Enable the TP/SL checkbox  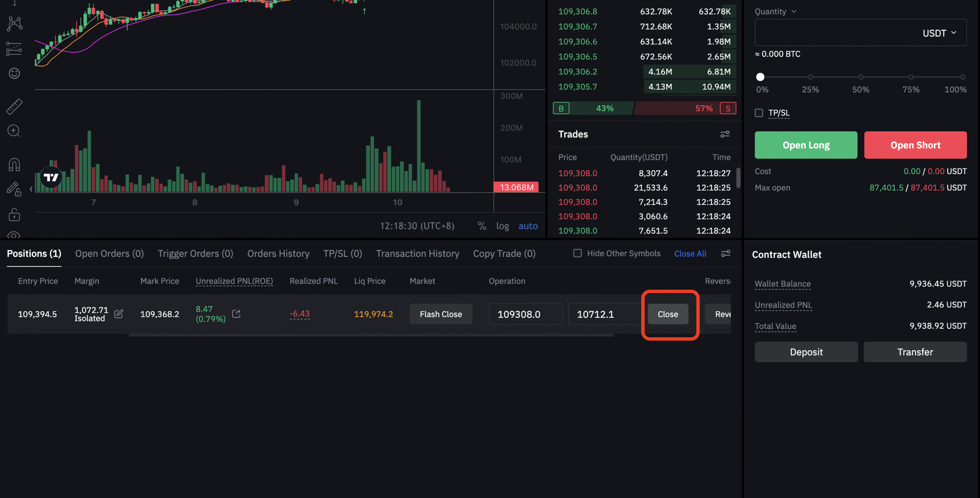point(759,113)
